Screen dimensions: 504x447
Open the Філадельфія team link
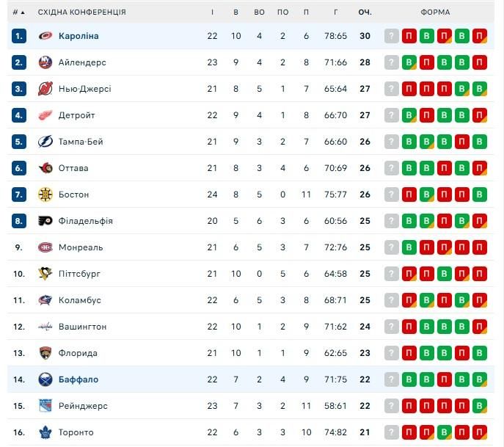point(85,221)
